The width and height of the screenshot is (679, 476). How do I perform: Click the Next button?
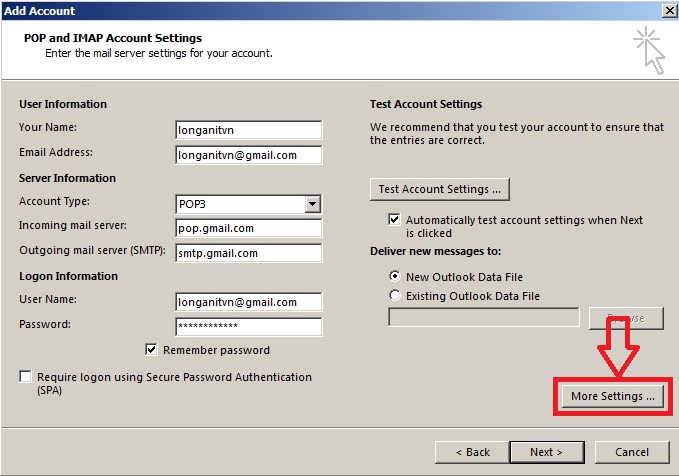click(x=547, y=452)
